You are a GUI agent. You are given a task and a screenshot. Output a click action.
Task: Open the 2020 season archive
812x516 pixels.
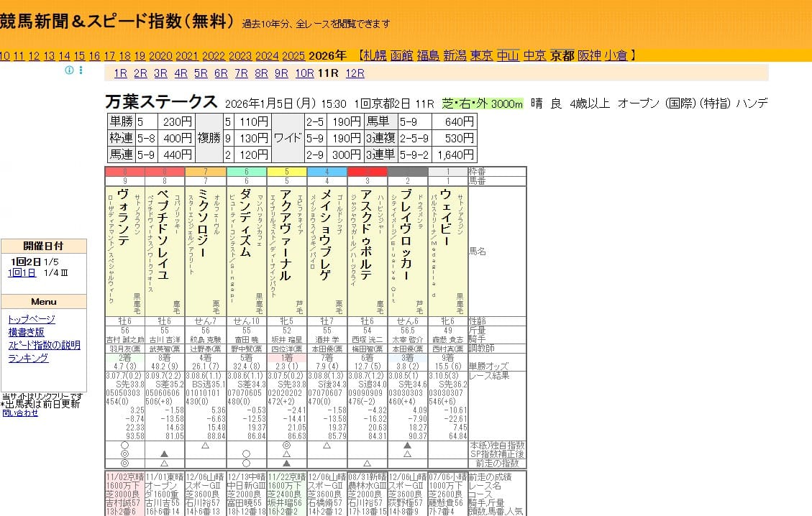pyautogui.click(x=160, y=55)
